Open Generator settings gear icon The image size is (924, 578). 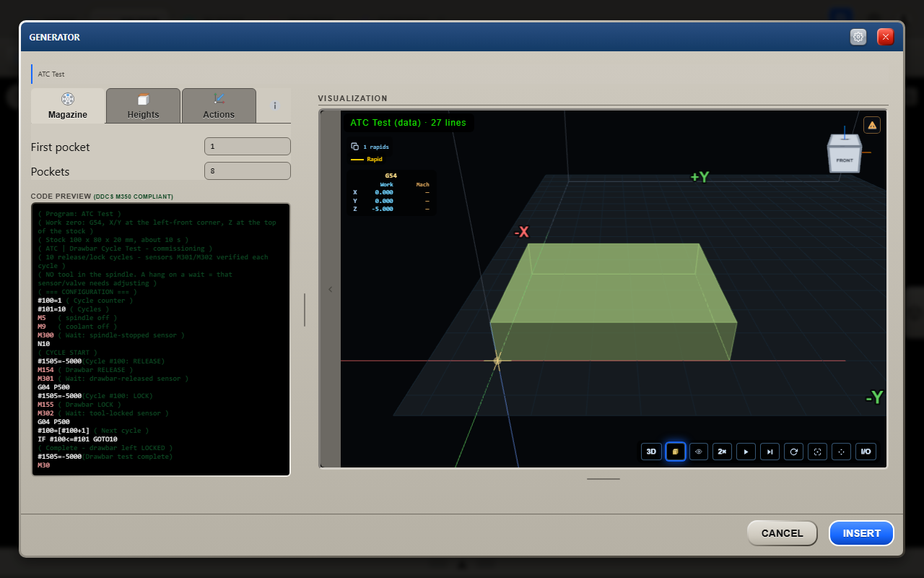[x=858, y=37]
